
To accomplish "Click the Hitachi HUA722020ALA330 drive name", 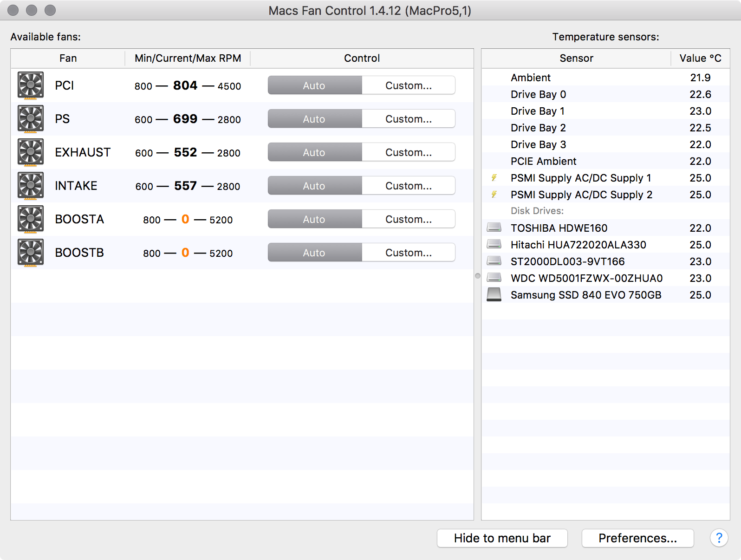I will [x=578, y=245].
